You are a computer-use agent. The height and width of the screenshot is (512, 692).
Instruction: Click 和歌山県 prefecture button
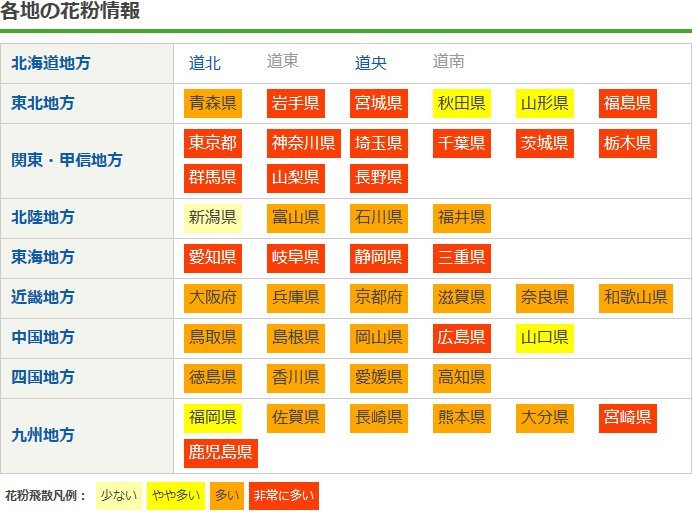(x=636, y=297)
